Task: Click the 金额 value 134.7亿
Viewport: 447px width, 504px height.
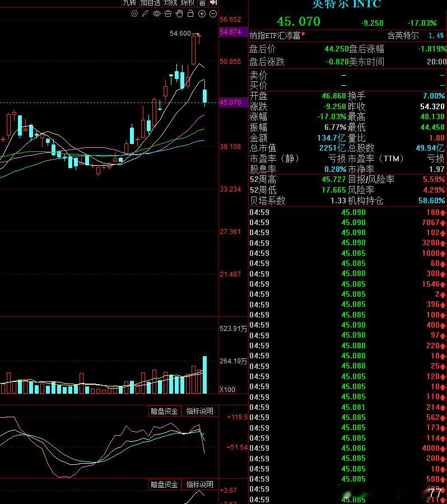Action: [x=332, y=138]
